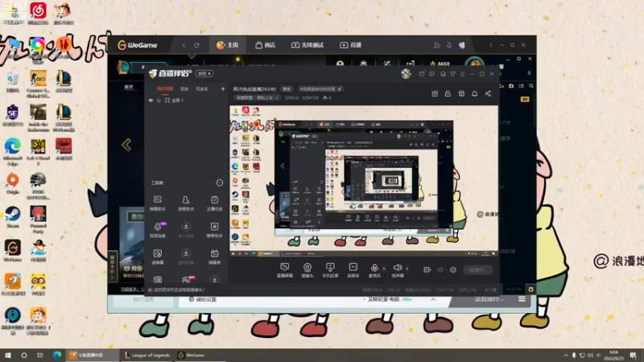
Task: Mute the speaker (扬声器) in the toolbar
Action: pos(397,270)
